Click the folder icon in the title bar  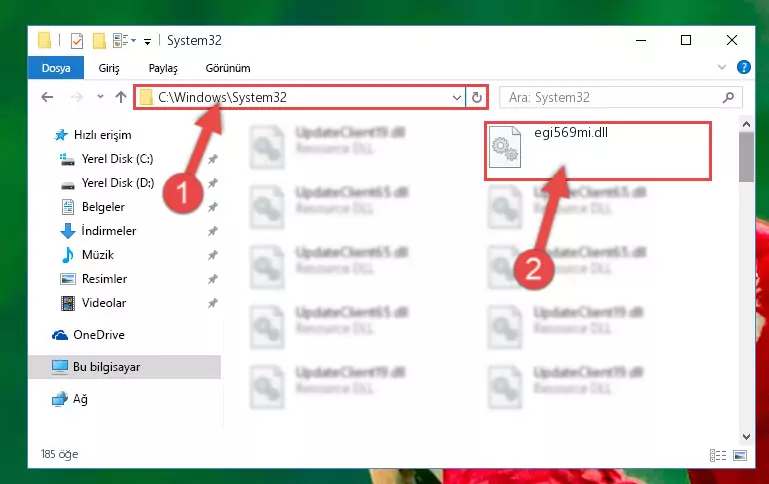(x=45, y=40)
